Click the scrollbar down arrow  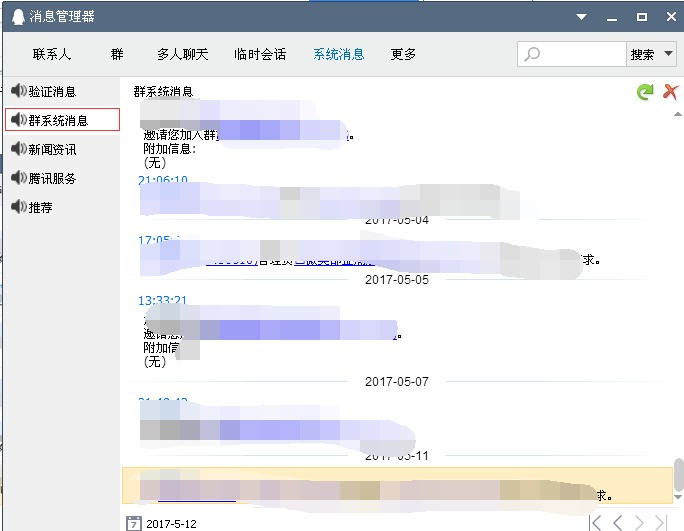click(677, 497)
